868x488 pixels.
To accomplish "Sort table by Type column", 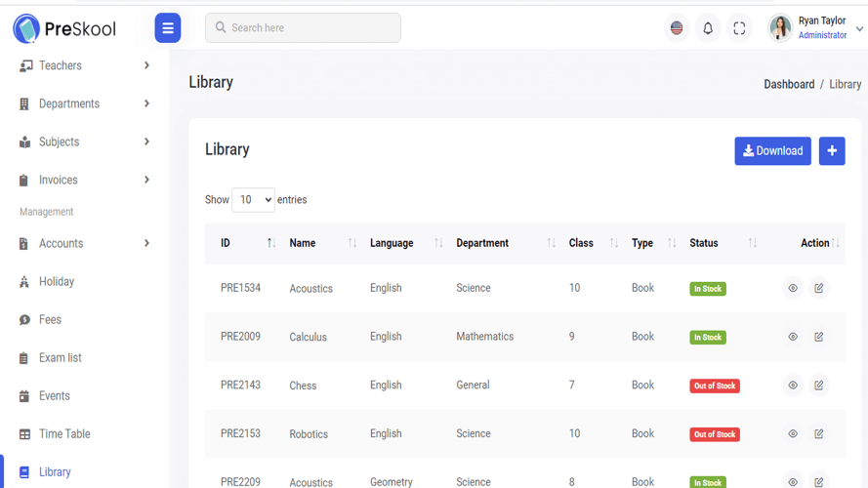I will 672,243.
